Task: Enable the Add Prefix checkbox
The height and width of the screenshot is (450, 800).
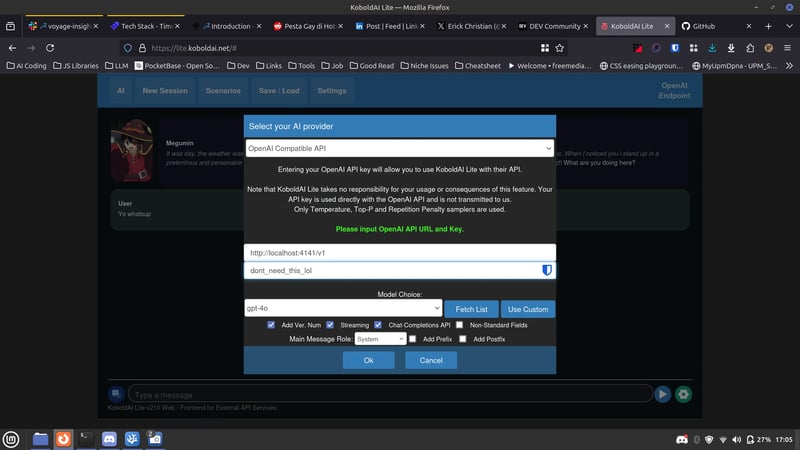Action: coord(412,339)
